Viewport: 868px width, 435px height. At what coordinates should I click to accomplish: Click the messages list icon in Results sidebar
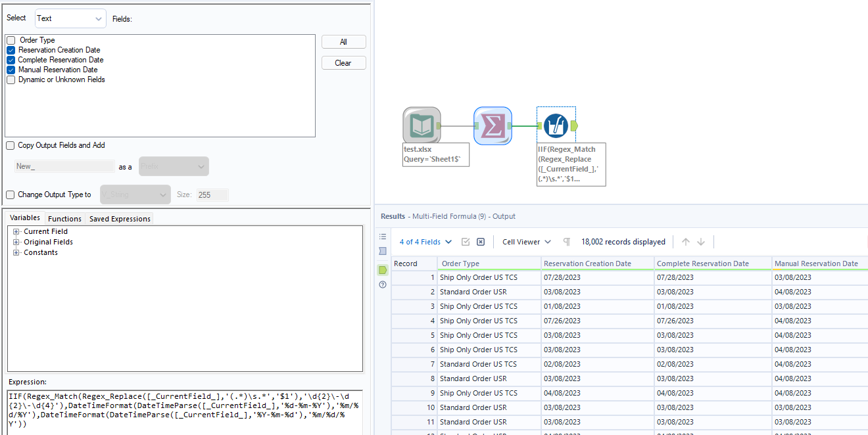click(x=383, y=237)
